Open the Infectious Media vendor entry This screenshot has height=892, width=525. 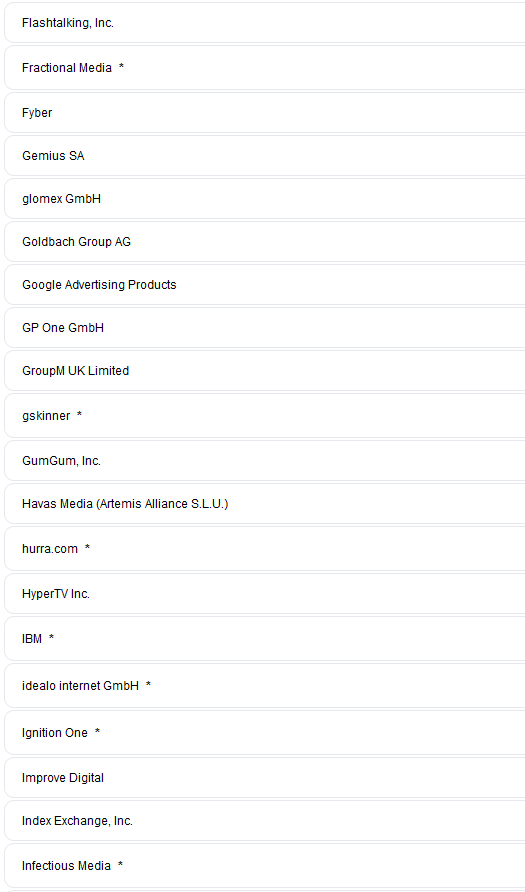tap(264, 866)
